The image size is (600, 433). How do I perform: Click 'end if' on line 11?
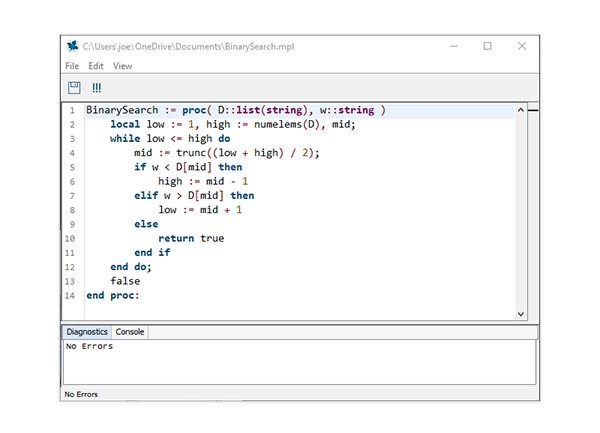click(152, 252)
